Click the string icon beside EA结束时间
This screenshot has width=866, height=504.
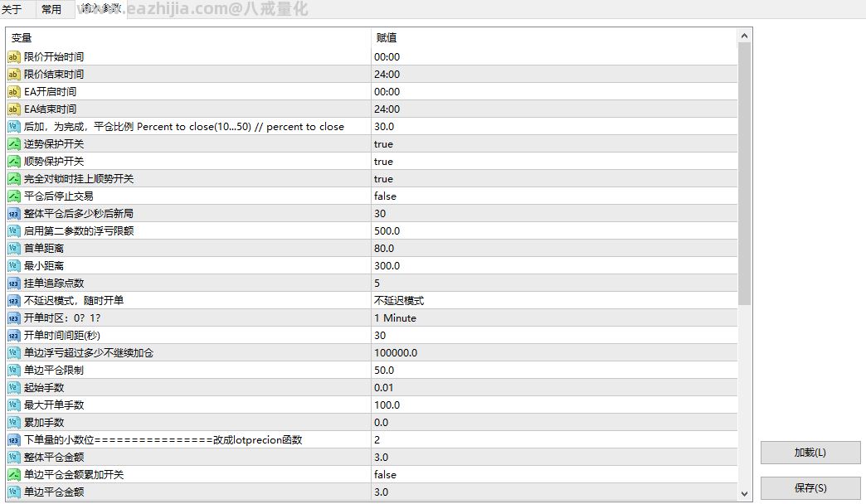pyautogui.click(x=14, y=109)
